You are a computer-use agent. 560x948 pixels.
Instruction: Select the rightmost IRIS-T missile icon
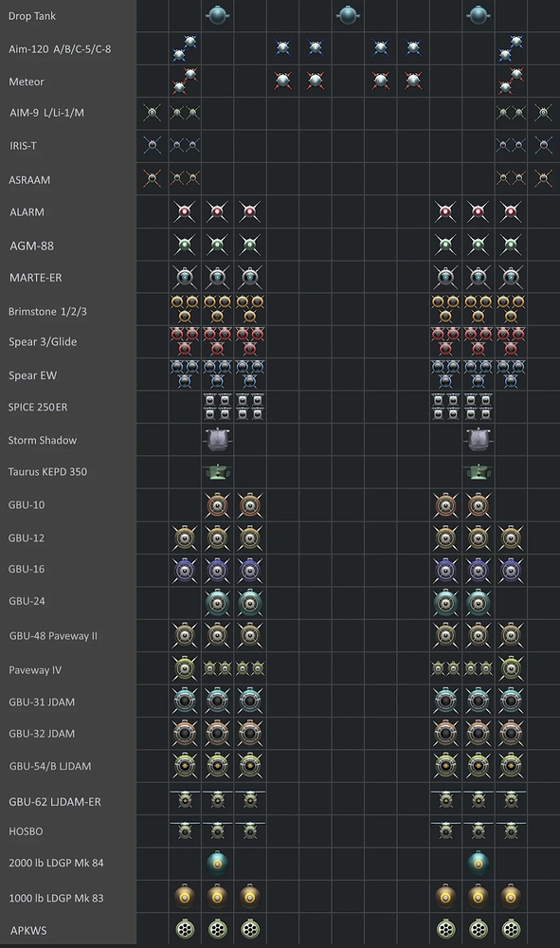[544, 145]
